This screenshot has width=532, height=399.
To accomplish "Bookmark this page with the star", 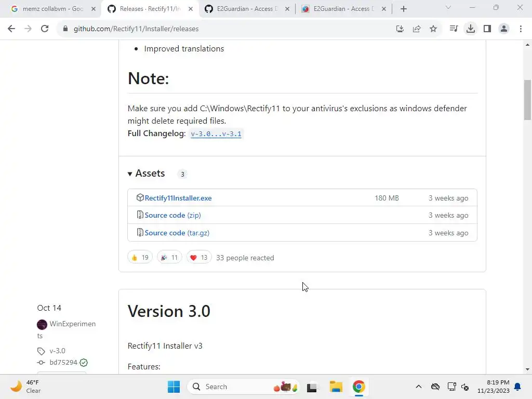I will coord(433,29).
